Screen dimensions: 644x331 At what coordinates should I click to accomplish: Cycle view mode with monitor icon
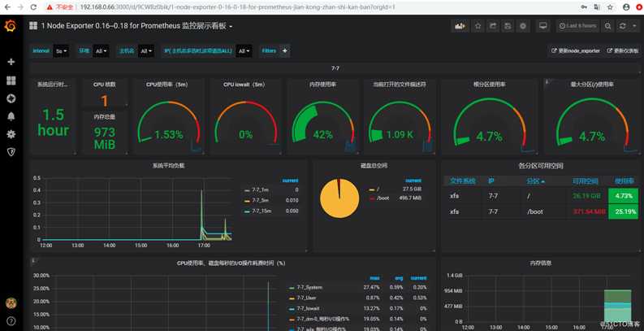543,26
